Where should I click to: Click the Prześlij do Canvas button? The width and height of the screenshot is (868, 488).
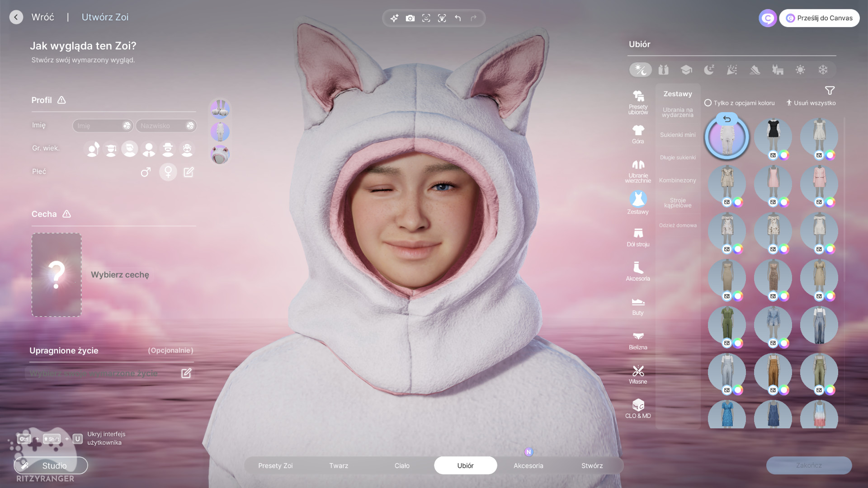click(x=819, y=18)
